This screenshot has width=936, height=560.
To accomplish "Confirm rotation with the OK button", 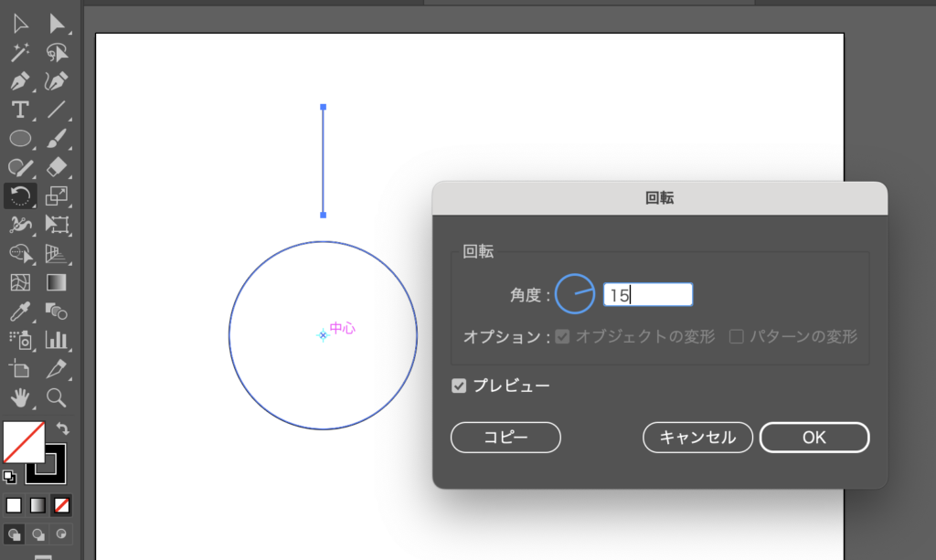I will (814, 438).
